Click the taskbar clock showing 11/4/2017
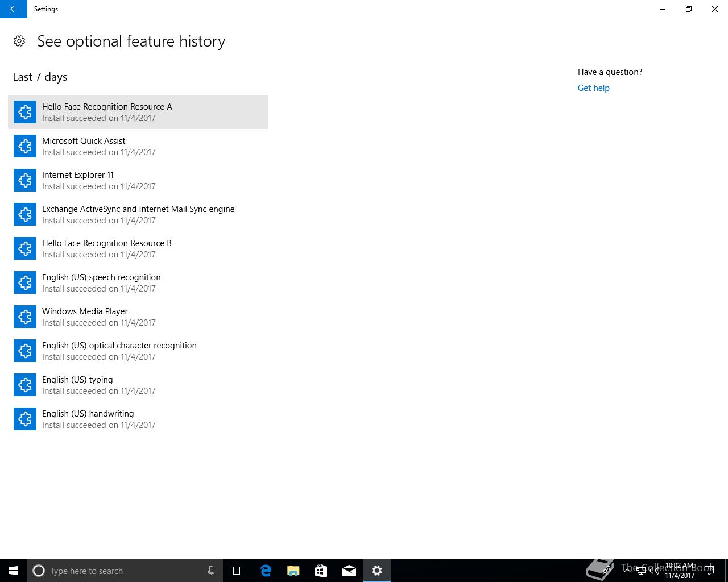Image resolution: width=728 pixels, height=582 pixels. pos(680,571)
